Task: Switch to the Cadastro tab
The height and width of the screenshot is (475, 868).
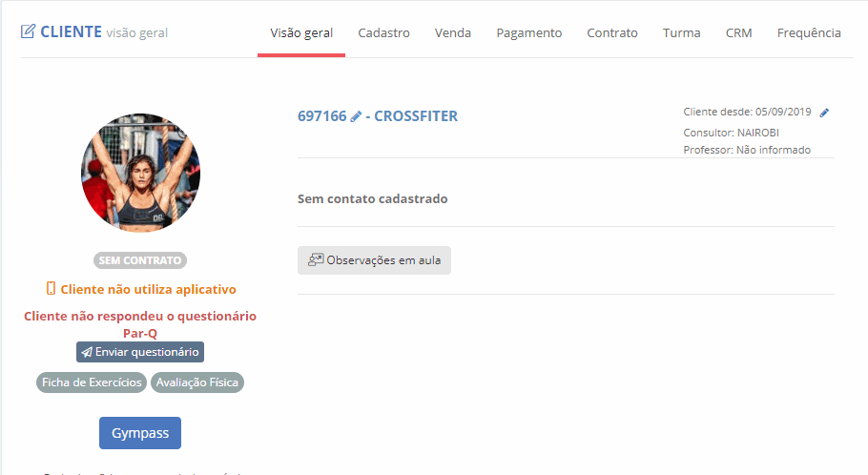Action: [x=383, y=33]
